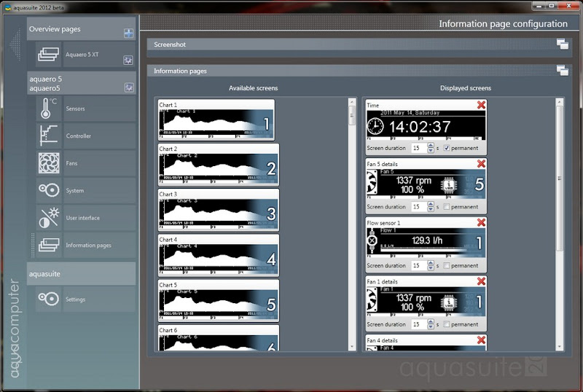Select Controller in the sidebar
The image size is (583, 392).
(x=99, y=136)
